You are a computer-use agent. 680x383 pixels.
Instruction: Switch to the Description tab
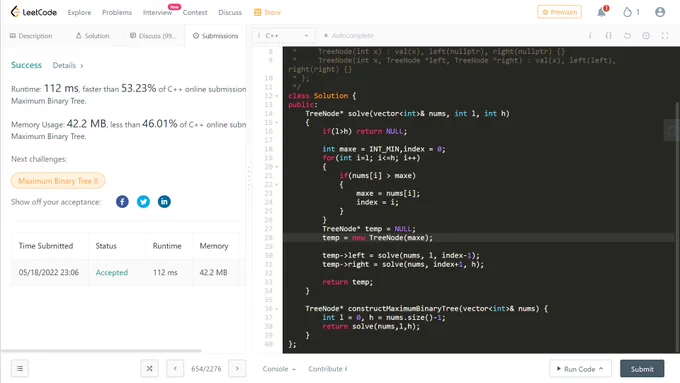[31, 36]
